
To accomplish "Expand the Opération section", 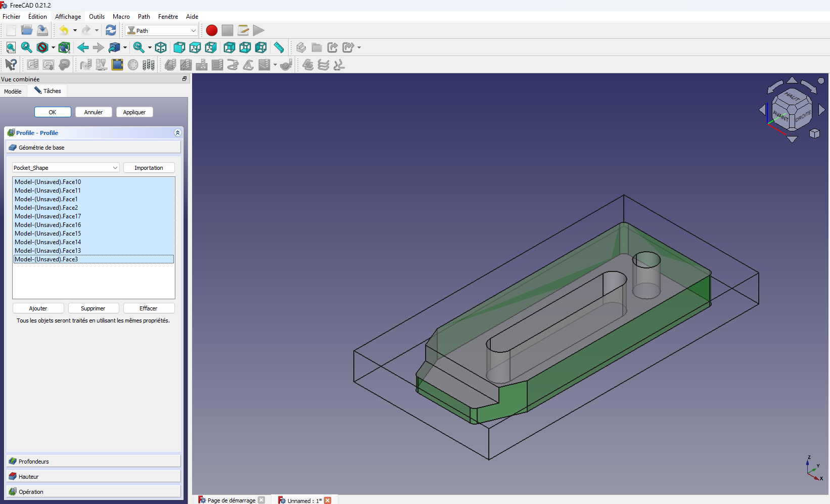I will 94,491.
